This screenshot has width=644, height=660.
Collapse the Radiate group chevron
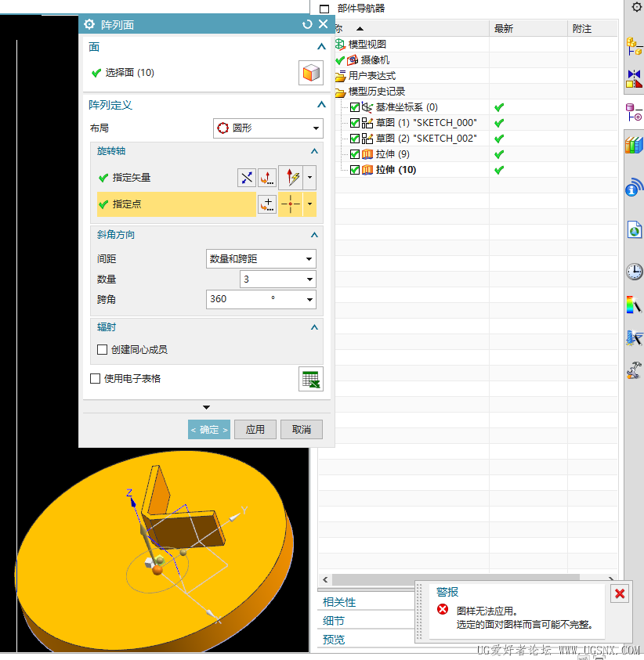(x=314, y=327)
